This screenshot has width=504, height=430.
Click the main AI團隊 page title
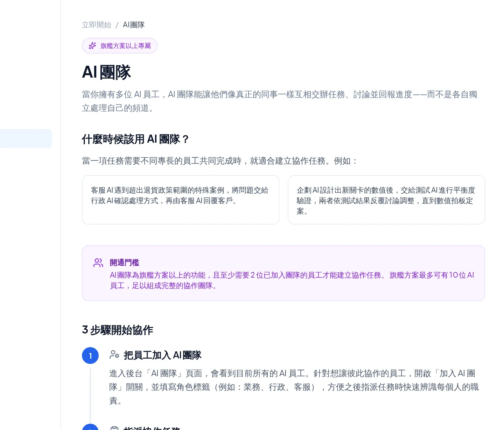click(x=106, y=72)
